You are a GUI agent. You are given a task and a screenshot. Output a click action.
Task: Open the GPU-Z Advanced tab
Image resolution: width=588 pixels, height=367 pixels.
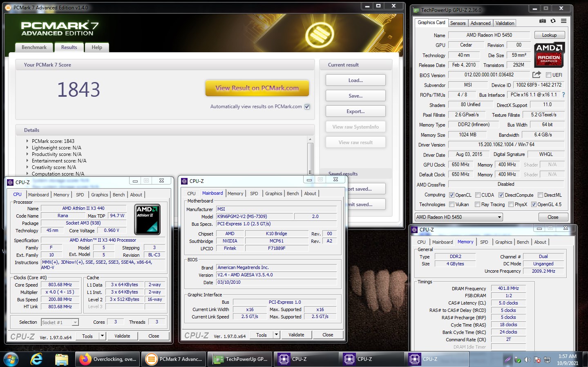(x=480, y=23)
